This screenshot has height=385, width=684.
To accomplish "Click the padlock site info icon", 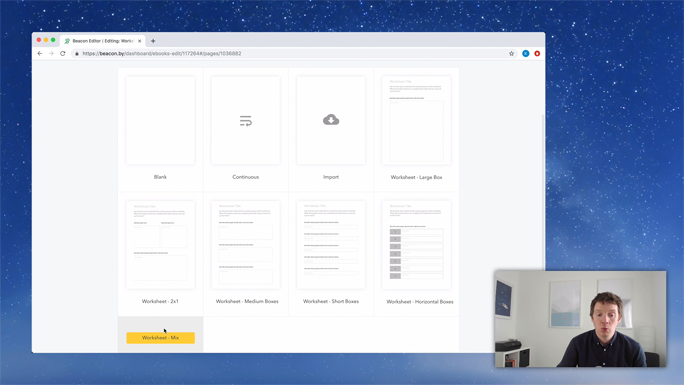I will coord(77,54).
